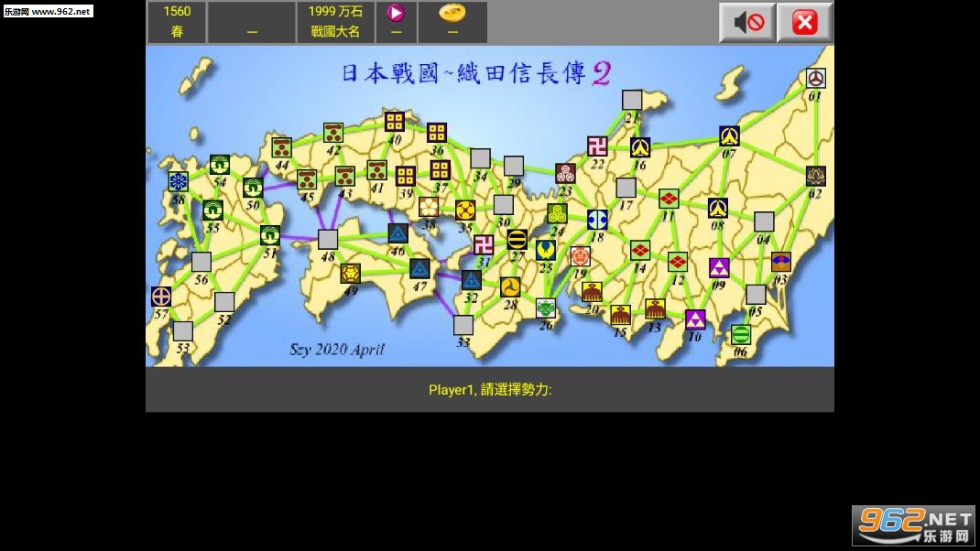Select the clan crest at province 01
This screenshot has width=980, height=551.
(x=815, y=78)
